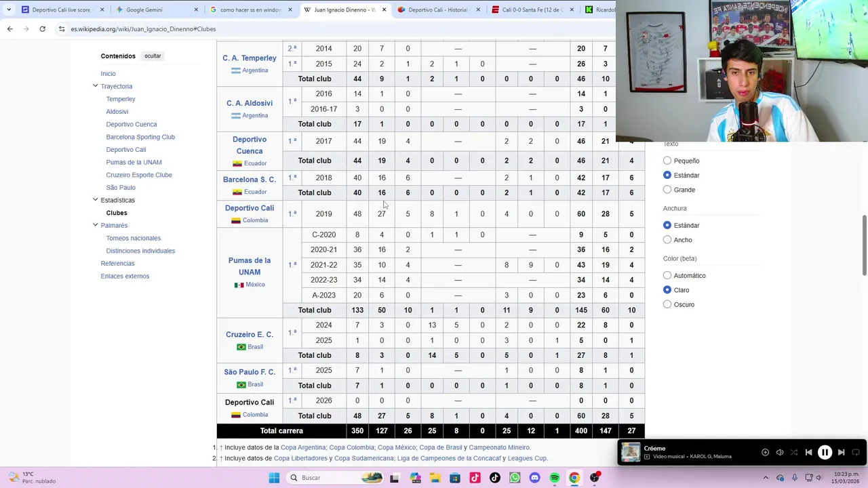
Task: Select Automático color mode
Action: (667, 275)
